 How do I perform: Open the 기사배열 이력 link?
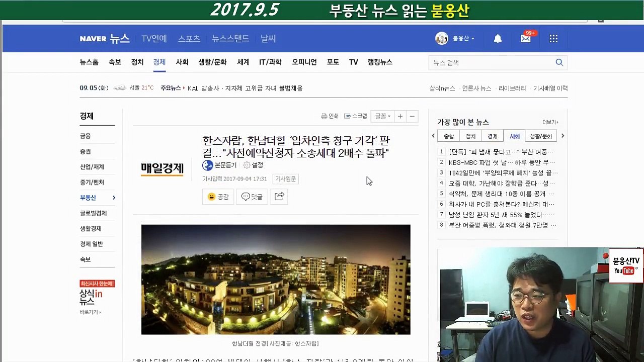(x=550, y=88)
